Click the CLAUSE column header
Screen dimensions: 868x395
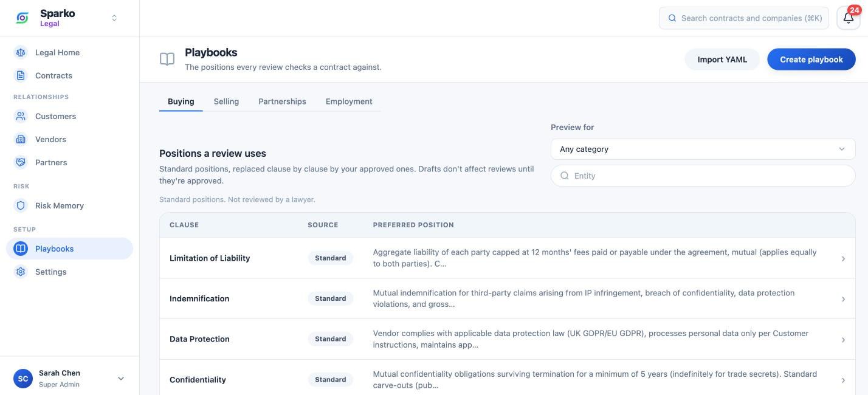[x=184, y=225]
